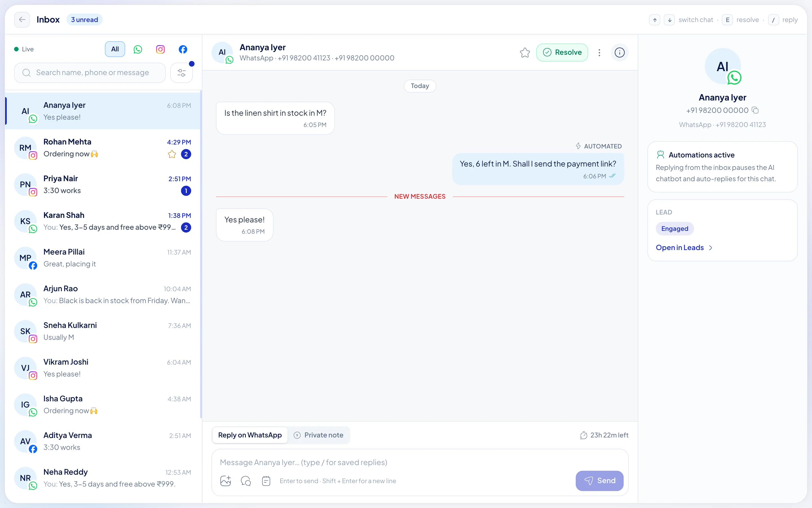Send the message with Send button
The width and height of the screenshot is (812, 508).
coord(600,481)
